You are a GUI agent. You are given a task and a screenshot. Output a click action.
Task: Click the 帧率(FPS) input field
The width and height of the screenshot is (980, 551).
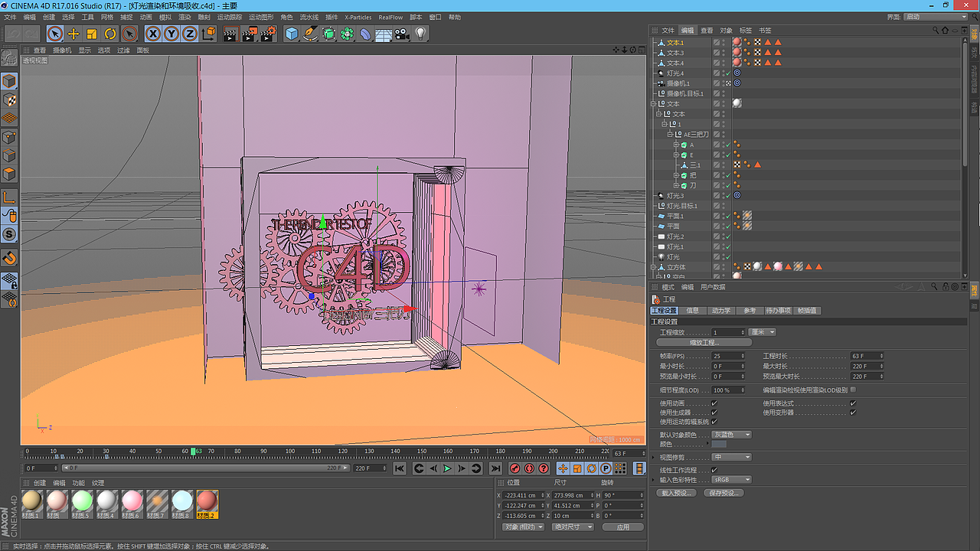[728, 356]
